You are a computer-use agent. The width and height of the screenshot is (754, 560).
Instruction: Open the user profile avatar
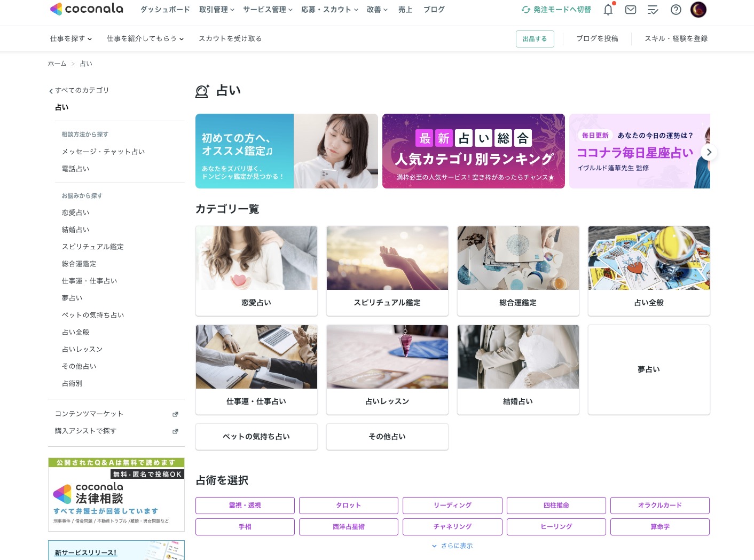point(698,10)
